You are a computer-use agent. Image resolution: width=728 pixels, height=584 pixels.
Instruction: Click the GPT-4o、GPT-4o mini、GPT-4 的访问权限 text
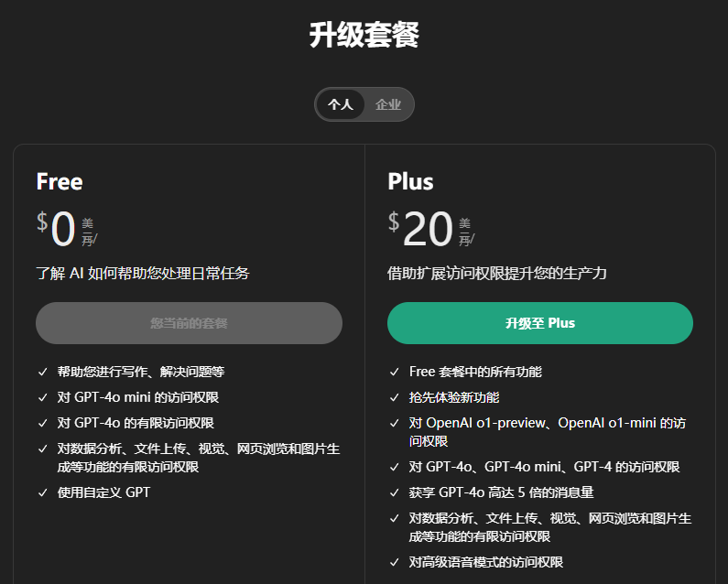pos(544,467)
